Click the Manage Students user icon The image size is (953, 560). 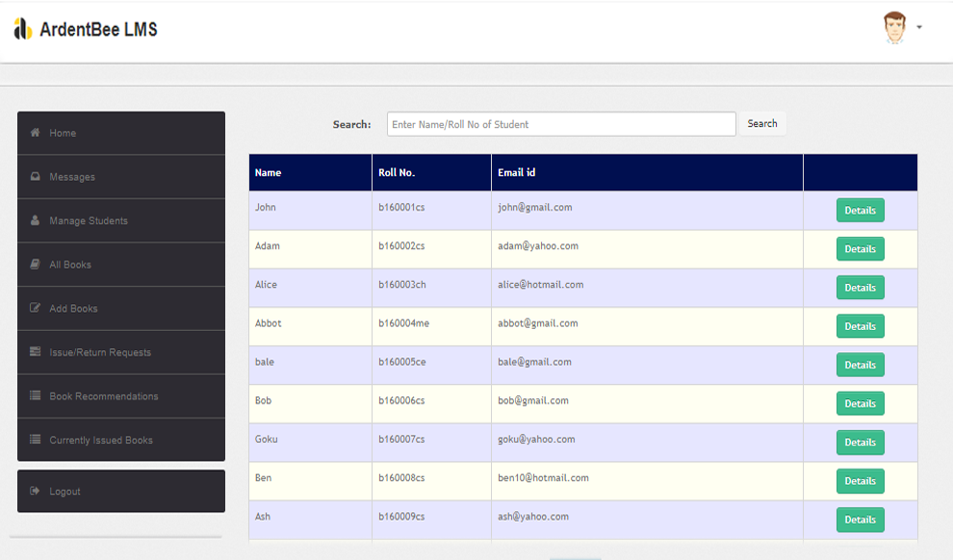click(x=36, y=220)
